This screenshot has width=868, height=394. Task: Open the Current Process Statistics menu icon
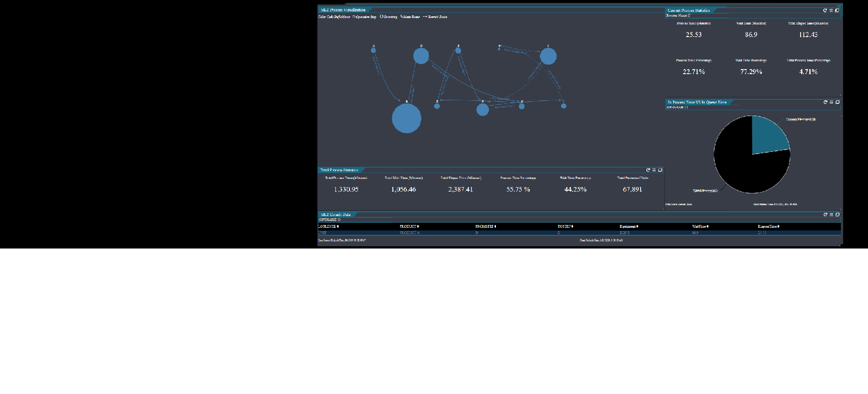pyautogui.click(x=831, y=10)
